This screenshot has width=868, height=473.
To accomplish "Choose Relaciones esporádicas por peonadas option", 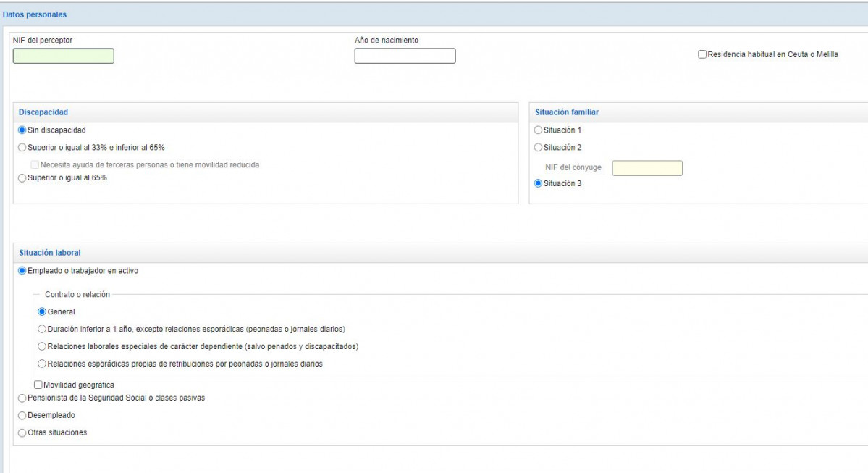I will 42,364.
